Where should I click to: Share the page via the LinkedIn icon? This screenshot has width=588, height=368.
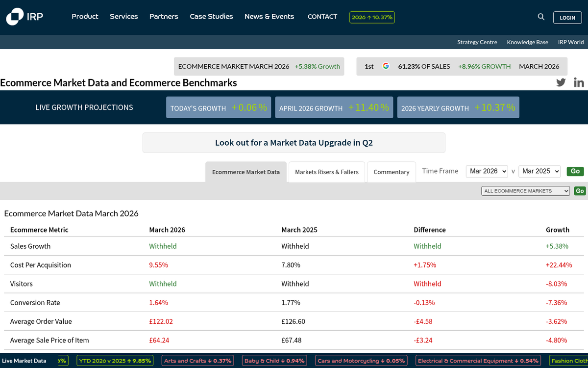[579, 82]
